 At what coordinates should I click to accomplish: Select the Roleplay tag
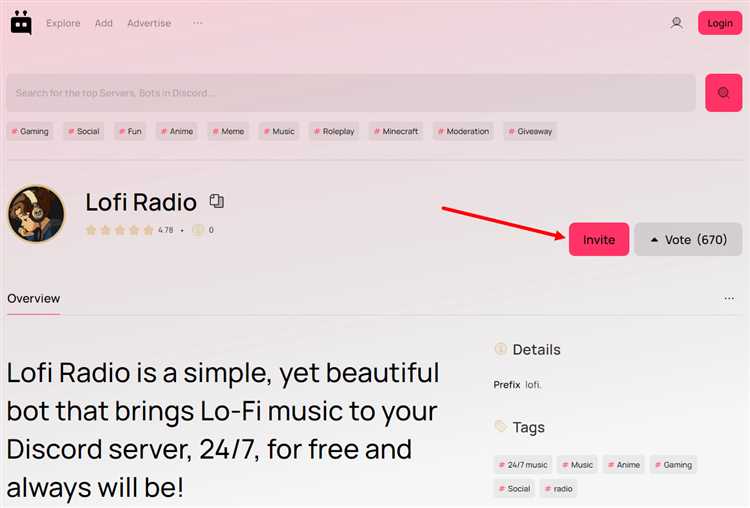click(x=334, y=131)
